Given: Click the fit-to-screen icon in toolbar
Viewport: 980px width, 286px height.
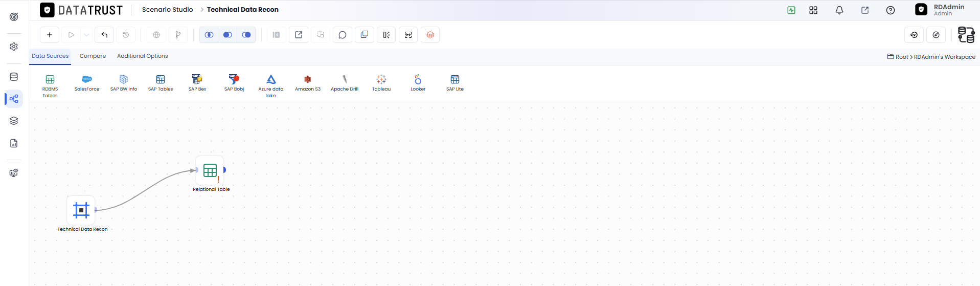Looking at the screenshot, I should [408, 35].
